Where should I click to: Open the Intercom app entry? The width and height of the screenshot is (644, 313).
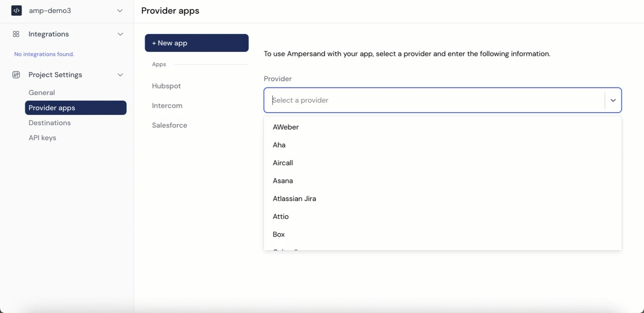[x=167, y=106]
